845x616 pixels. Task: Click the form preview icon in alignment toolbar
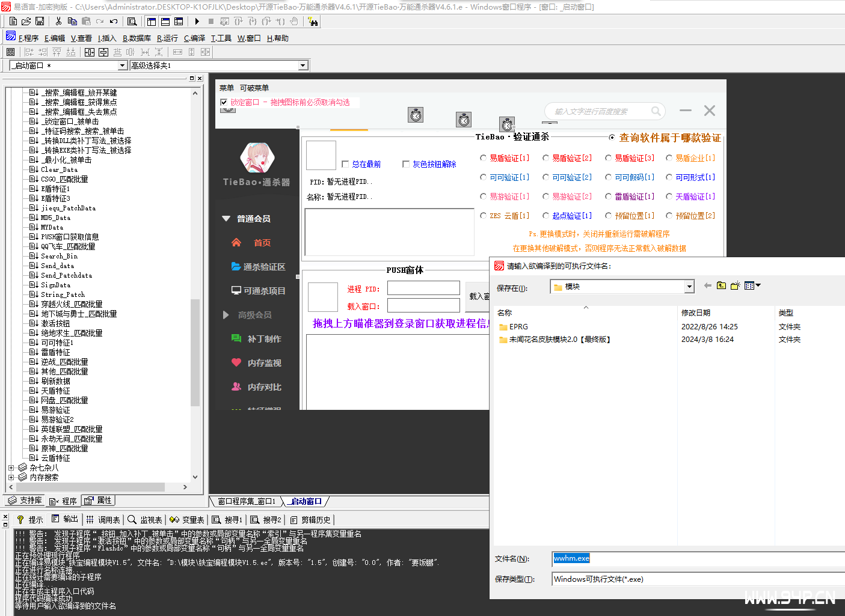[10, 52]
